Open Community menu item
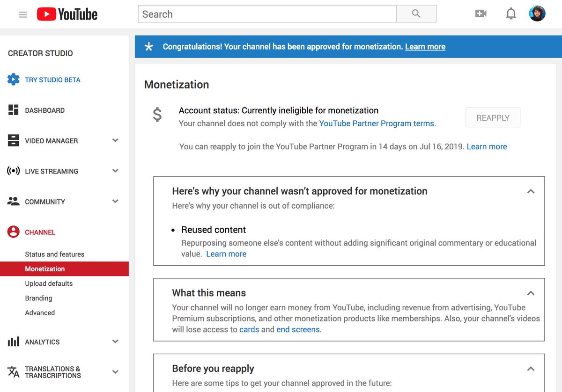This screenshot has width=562, height=392. coord(45,202)
